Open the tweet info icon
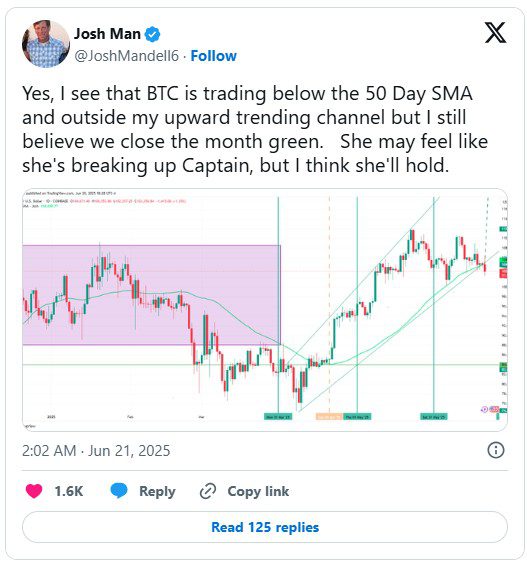The width and height of the screenshot is (527, 569). 495,450
